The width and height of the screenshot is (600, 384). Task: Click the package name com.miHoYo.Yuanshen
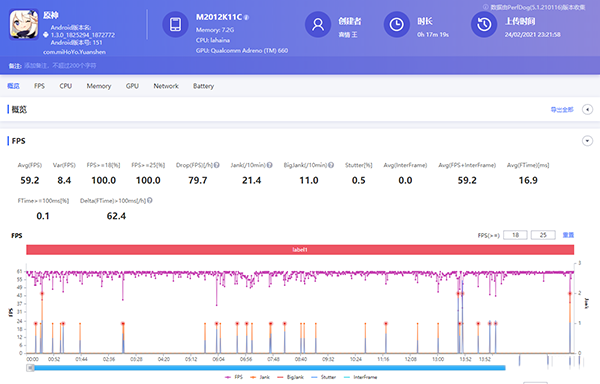pos(74,52)
